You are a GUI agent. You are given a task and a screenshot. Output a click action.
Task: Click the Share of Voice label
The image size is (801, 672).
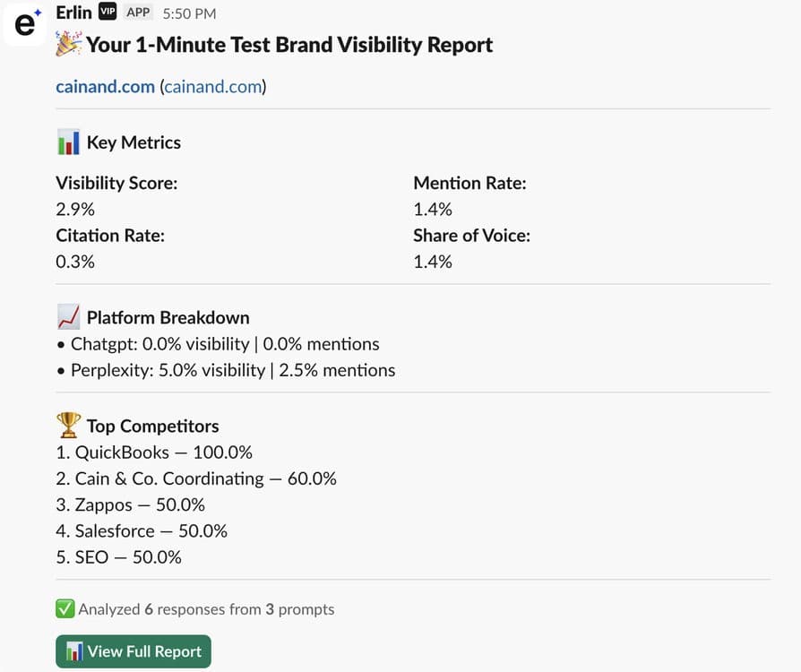471,235
